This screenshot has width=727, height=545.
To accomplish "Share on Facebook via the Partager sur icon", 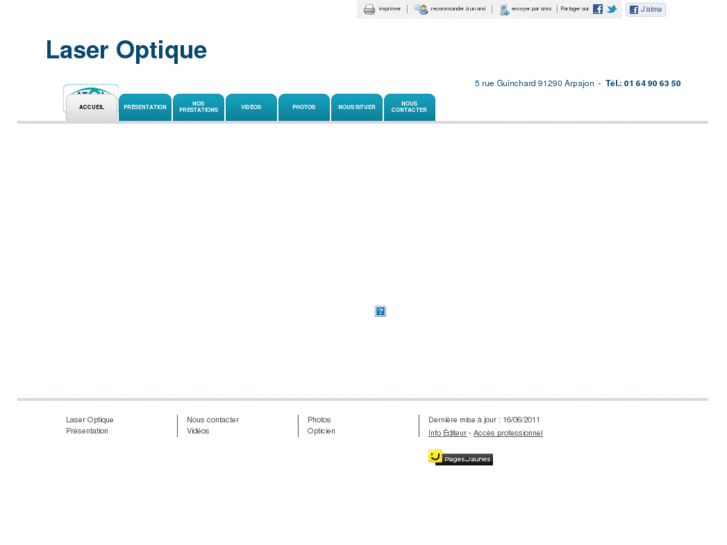I will click(x=598, y=9).
